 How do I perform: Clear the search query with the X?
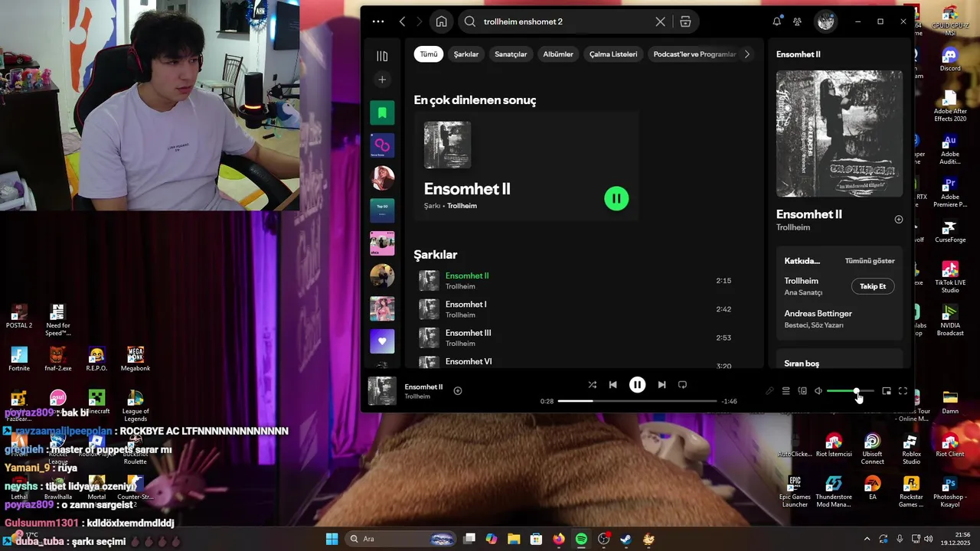660,21
